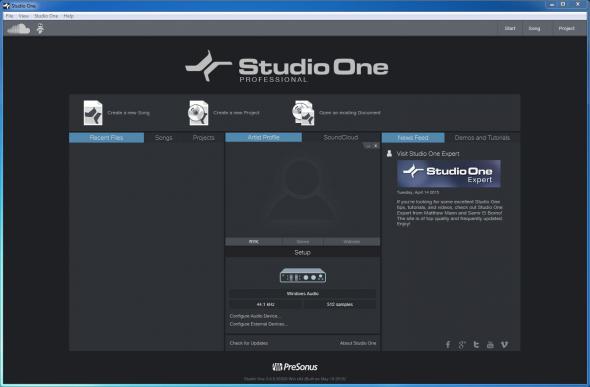Close the artist profile panel with X

click(376, 146)
